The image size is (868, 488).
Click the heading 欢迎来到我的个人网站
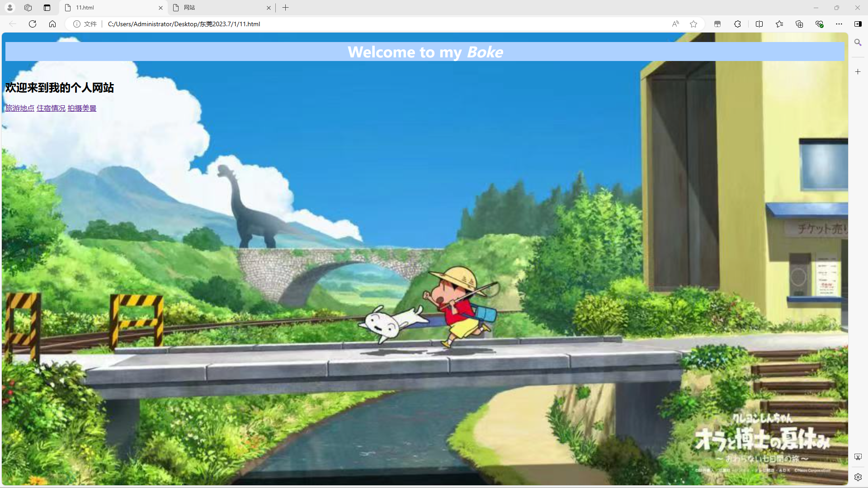(60, 88)
